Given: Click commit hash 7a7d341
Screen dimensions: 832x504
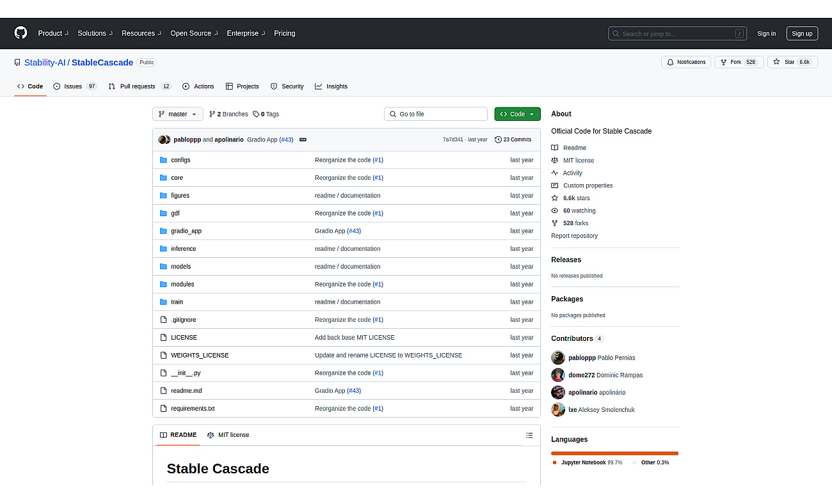Looking at the screenshot, I should tap(453, 139).
